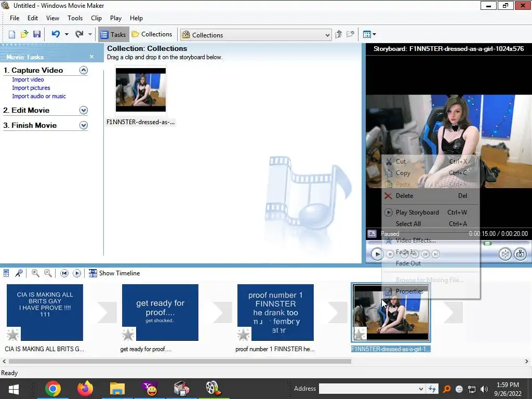Open the Edit menu
532x399 pixels.
click(x=33, y=18)
